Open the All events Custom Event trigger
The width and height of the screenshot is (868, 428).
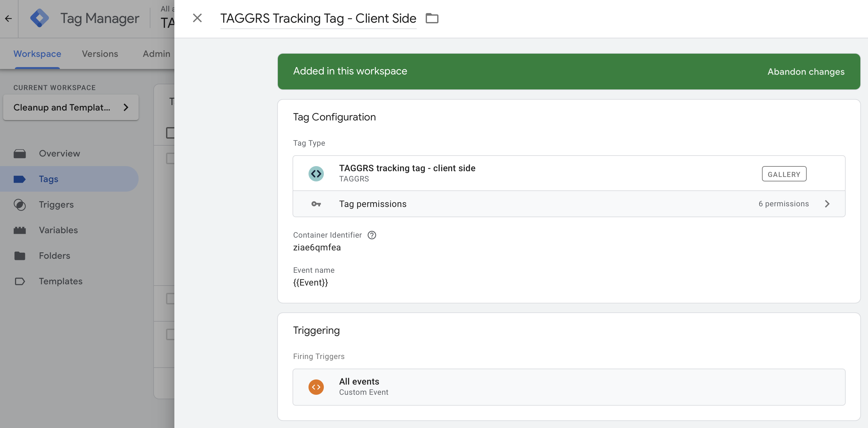coord(569,387)
